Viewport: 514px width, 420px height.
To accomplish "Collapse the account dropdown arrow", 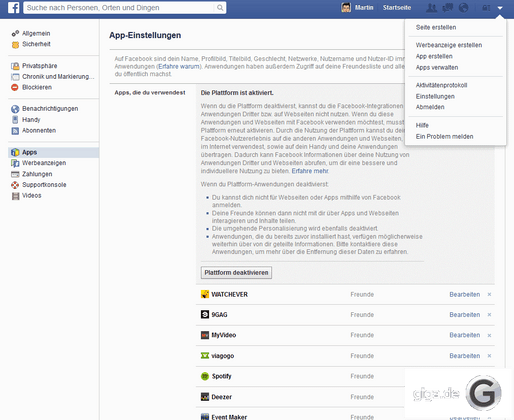I will (x=500, y=8).
